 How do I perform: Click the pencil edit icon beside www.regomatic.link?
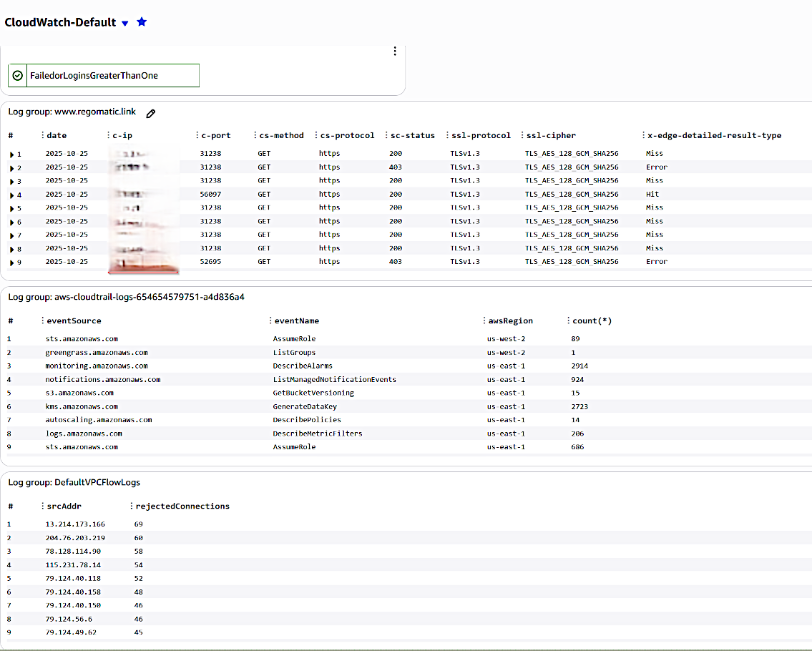tap(150, 113)
